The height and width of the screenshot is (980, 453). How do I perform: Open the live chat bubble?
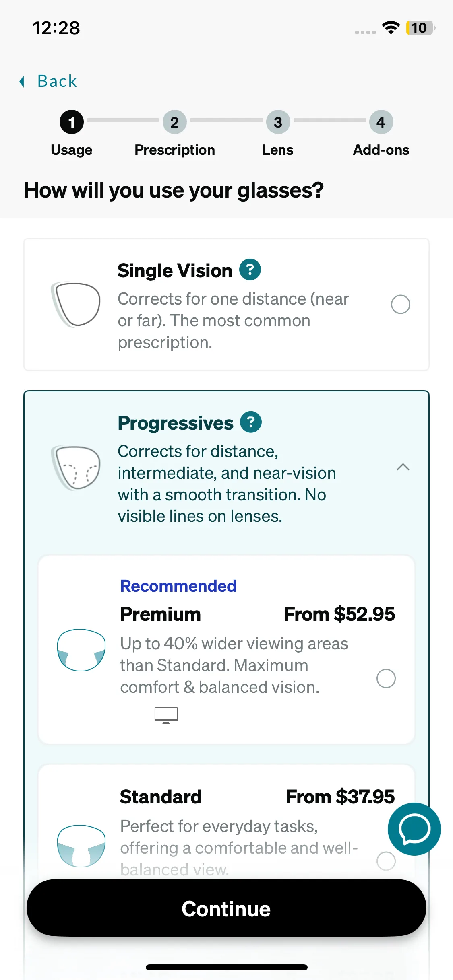pyautogui.click(x=414, y=829)
